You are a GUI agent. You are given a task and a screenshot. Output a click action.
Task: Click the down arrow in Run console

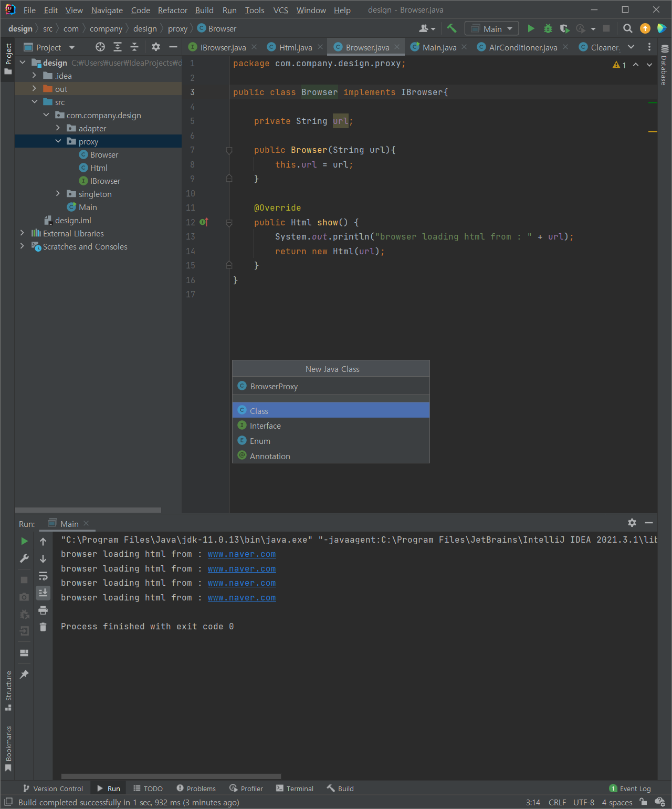coord(43,558)
